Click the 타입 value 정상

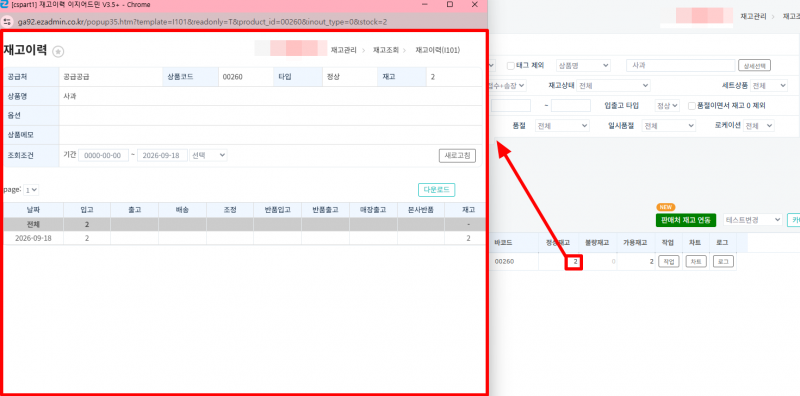(x=333, y=77)
